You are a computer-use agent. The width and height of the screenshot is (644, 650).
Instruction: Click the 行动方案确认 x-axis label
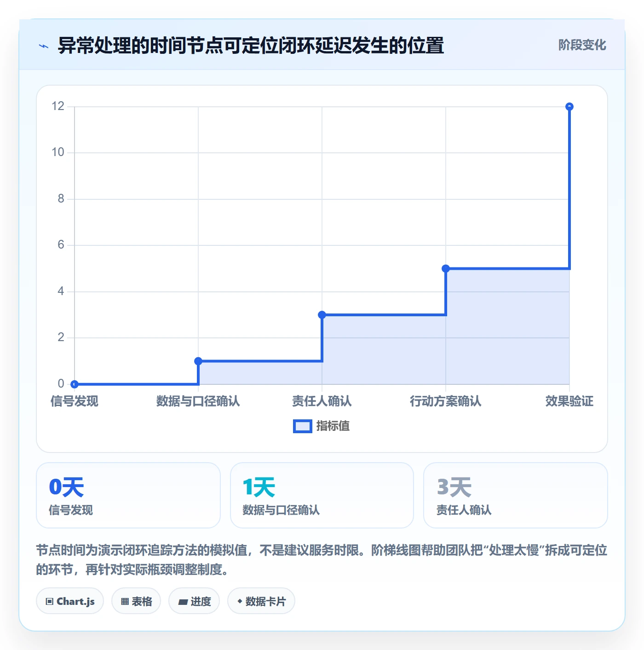[446, 401]
